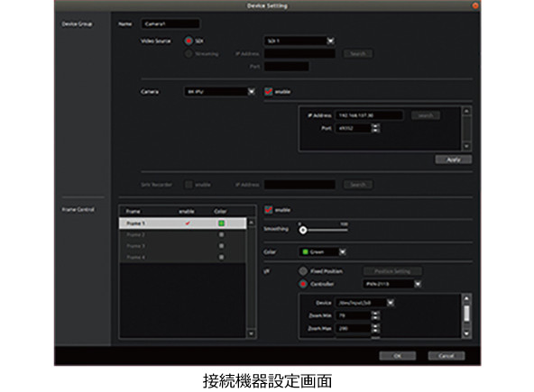Click down arrow of frame list scrollbar
The height and width of the screenshot is (392, 534).
coord(251,333)
